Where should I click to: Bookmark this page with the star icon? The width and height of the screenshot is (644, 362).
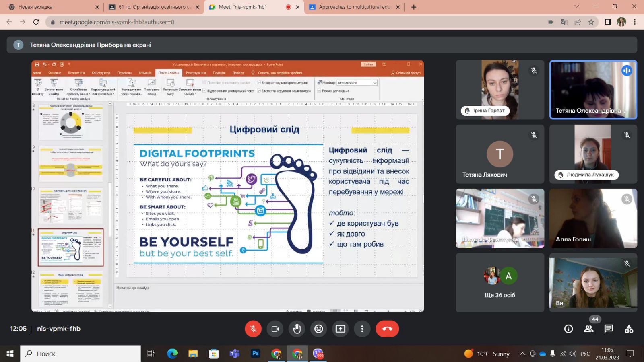[x=591, y=22]
